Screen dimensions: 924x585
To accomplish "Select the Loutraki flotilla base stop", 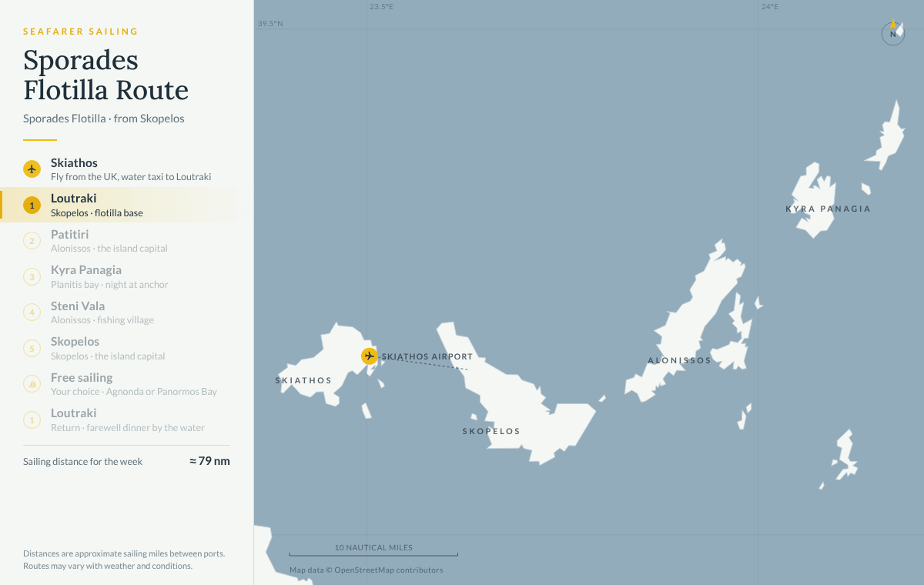I will [x=120, y=205].
